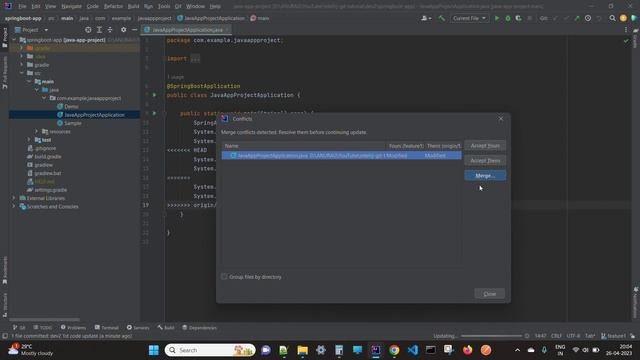Click Select Opened File target icon
This screenshot has width=640, height=360.
click(88, 30)
